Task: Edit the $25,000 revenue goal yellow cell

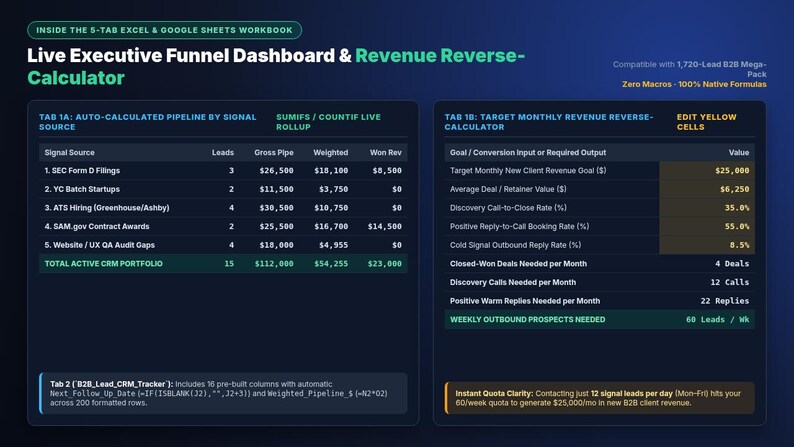Action: (x=707, y=171)
